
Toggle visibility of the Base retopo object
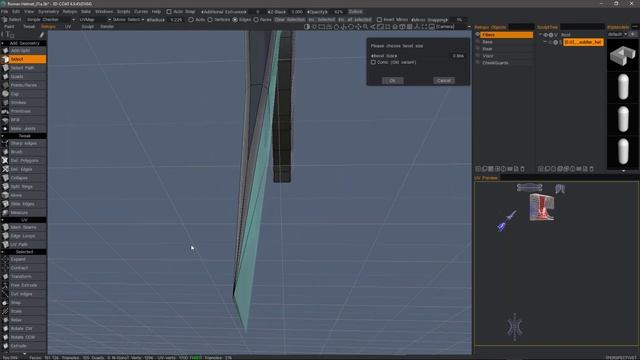click(477, 42)
